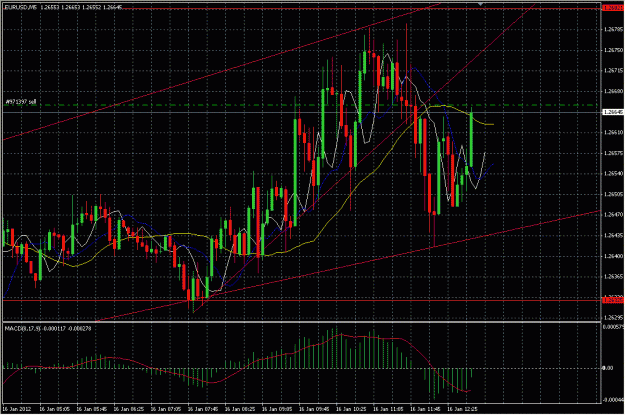Click the MACD scale bottom value -0.00044

click(x=613, y=399)
